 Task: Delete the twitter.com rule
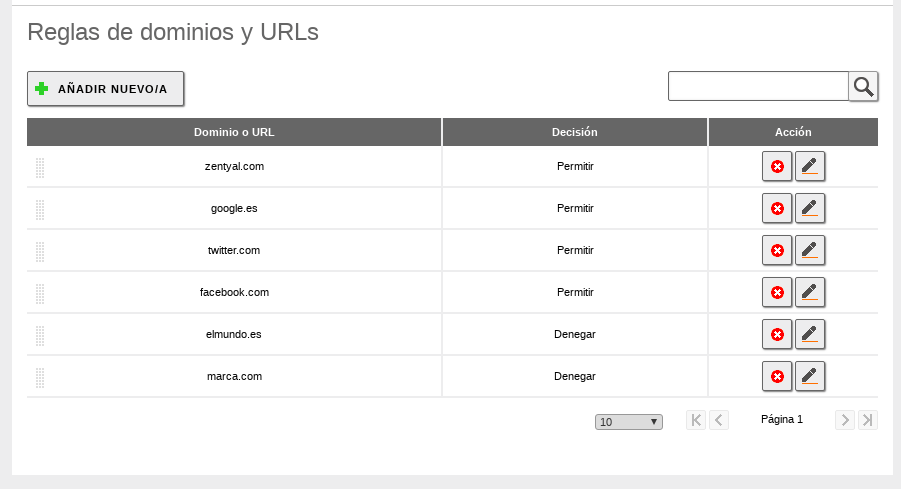click(777, 250)
